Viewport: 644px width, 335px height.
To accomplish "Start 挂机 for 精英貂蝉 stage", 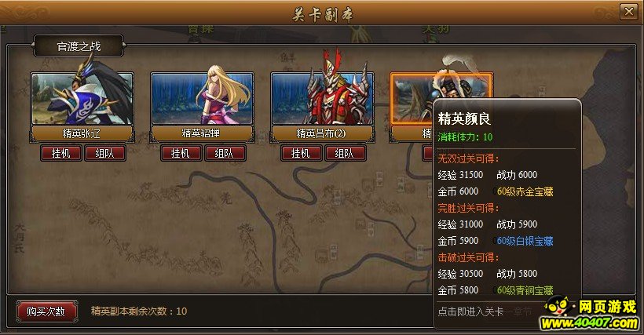I will [181, 153].
